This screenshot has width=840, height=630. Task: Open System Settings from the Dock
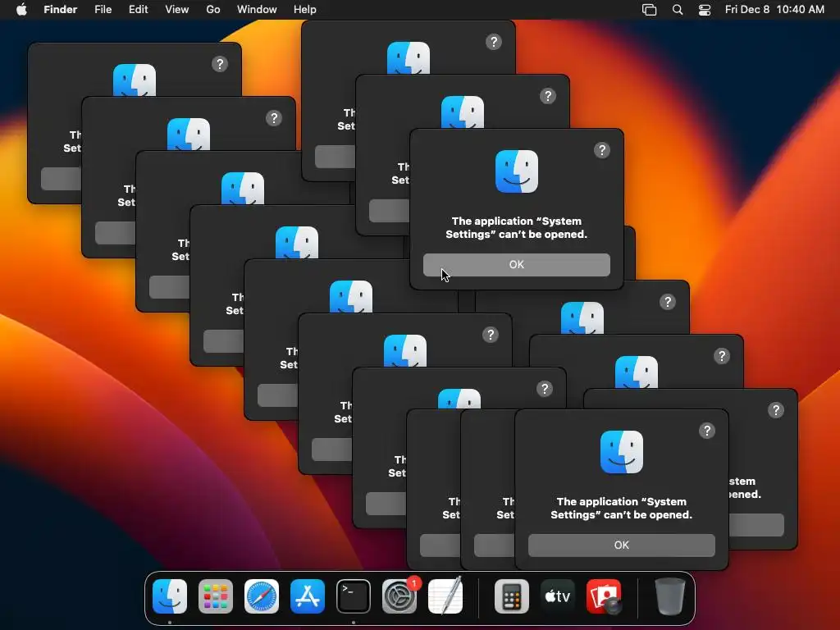(x=399, y=596)
